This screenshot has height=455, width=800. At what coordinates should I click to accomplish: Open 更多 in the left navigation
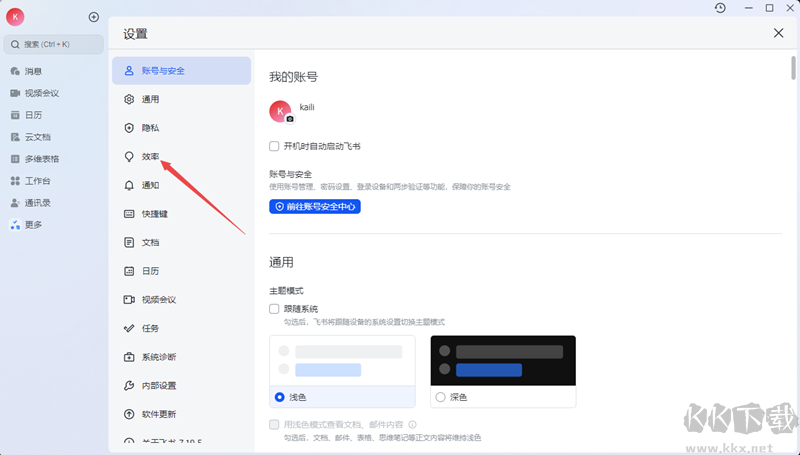[27, 224]
